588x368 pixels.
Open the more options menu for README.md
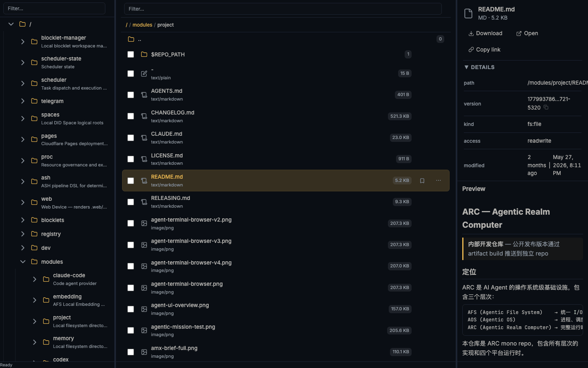(439, 181)
